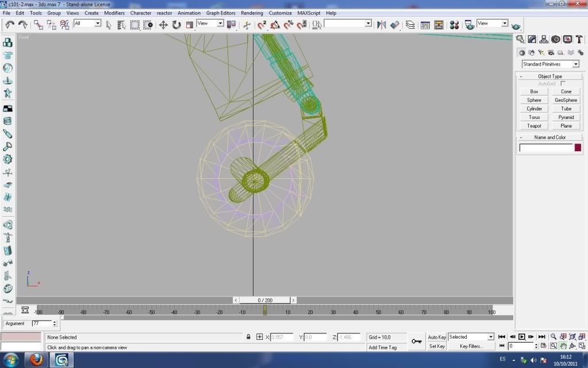Switch to the Modify panel
The image size is (588, 368).
pos(532,39)
